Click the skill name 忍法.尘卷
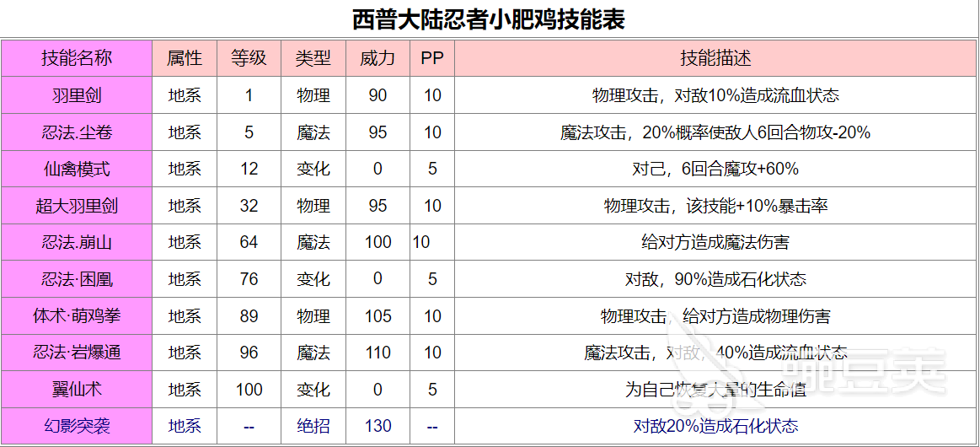980x447 pixels. (77, 132)
